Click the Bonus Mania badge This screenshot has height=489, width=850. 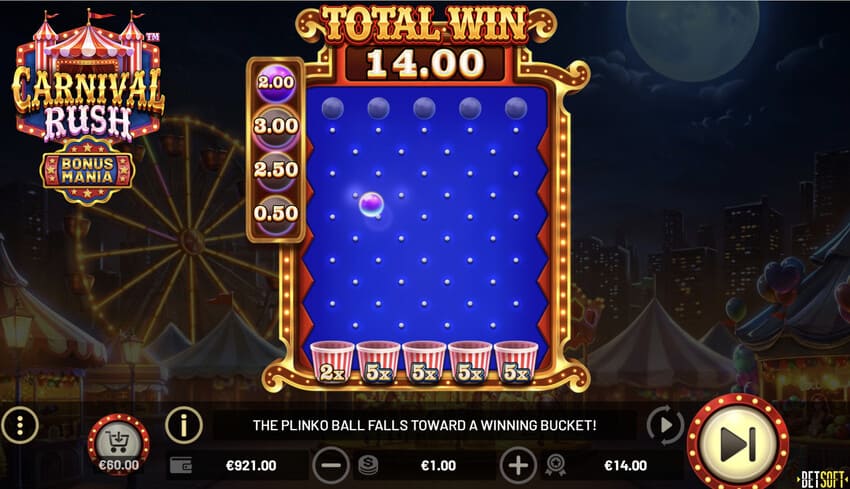pos(87,171)
